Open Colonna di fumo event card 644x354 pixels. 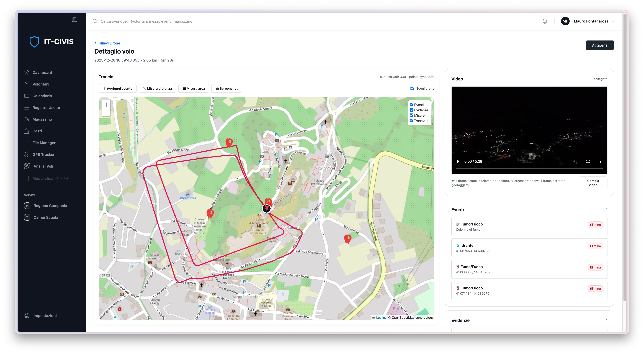[x=529, y=227]
